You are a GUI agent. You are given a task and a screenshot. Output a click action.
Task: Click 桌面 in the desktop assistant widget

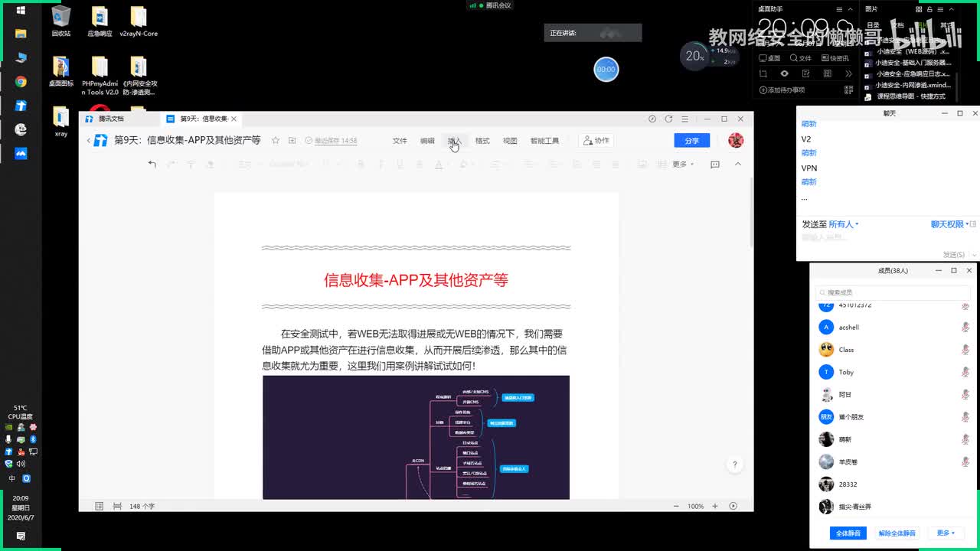(769, 58)
